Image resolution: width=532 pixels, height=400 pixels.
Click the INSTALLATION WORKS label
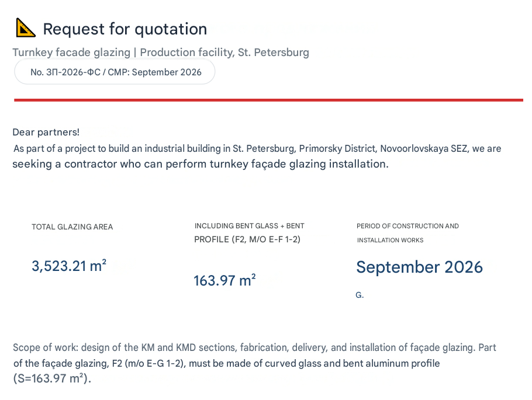click(x=390, y=240)
